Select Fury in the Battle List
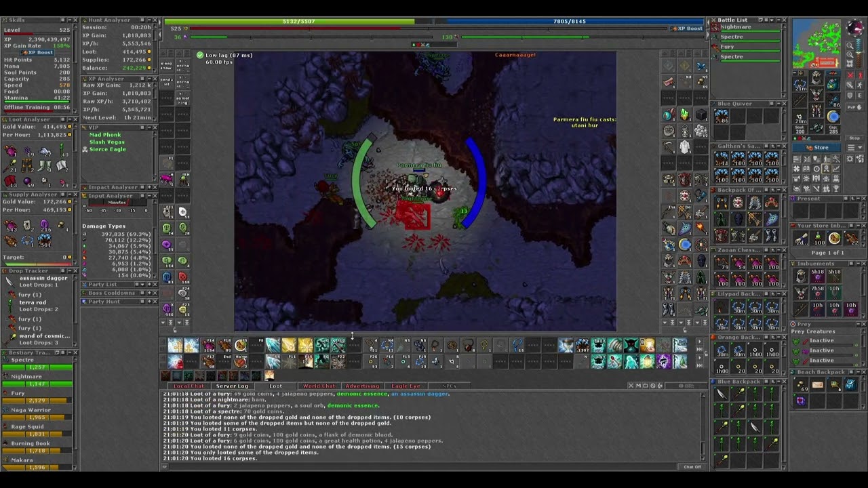This screenshot has width=868, height=488. coord(747,47)
